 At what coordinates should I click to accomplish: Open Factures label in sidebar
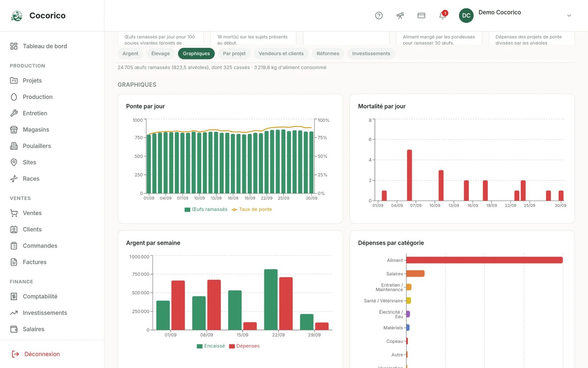[x=35, y=262]
